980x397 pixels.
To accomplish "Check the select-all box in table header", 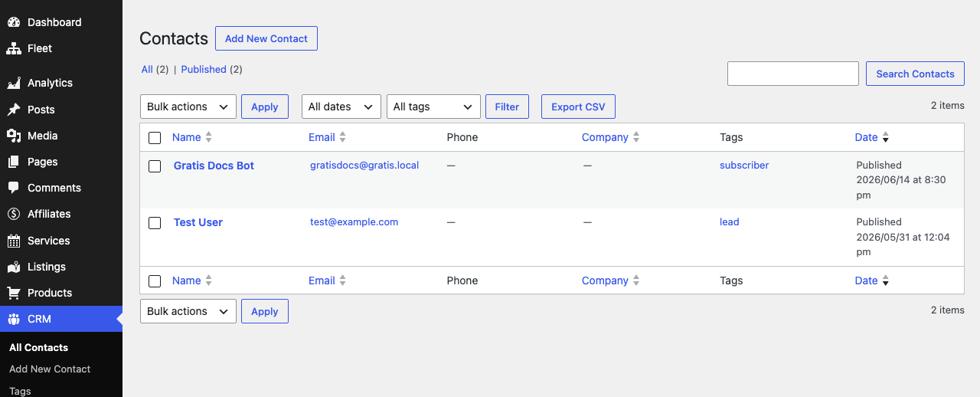I will (155, 138).
